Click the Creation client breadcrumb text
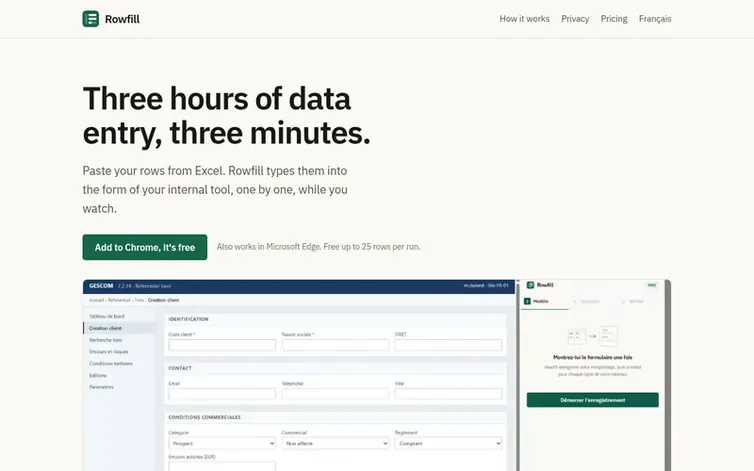This screenshot has height=471, width=754. pos(163,300)
